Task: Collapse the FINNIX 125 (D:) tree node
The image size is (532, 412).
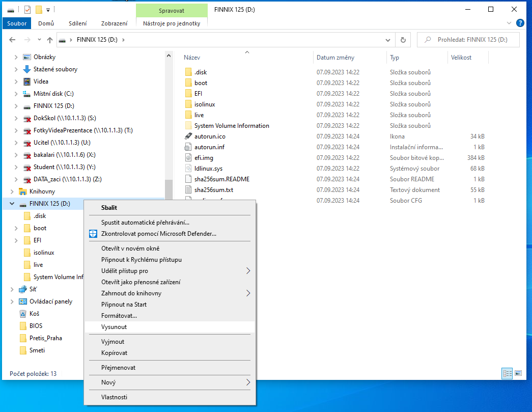Action: pyautogui.click(x=12, y=204)
